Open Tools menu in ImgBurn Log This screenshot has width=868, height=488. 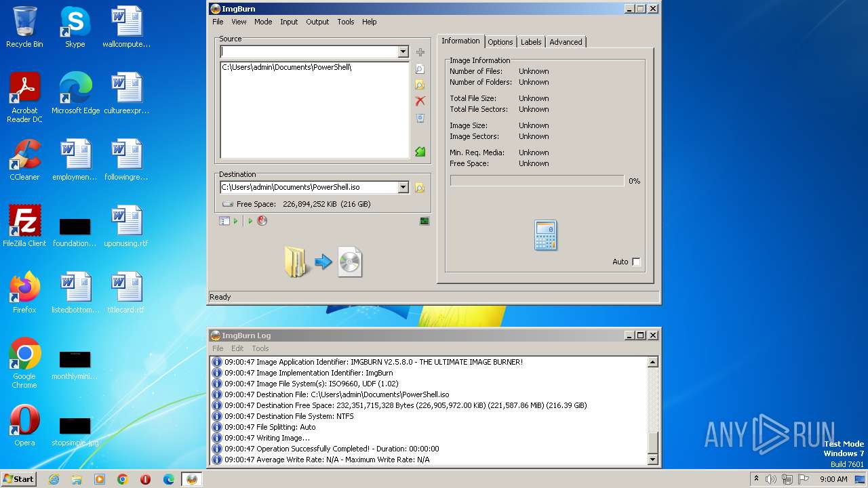click(260, 348)
